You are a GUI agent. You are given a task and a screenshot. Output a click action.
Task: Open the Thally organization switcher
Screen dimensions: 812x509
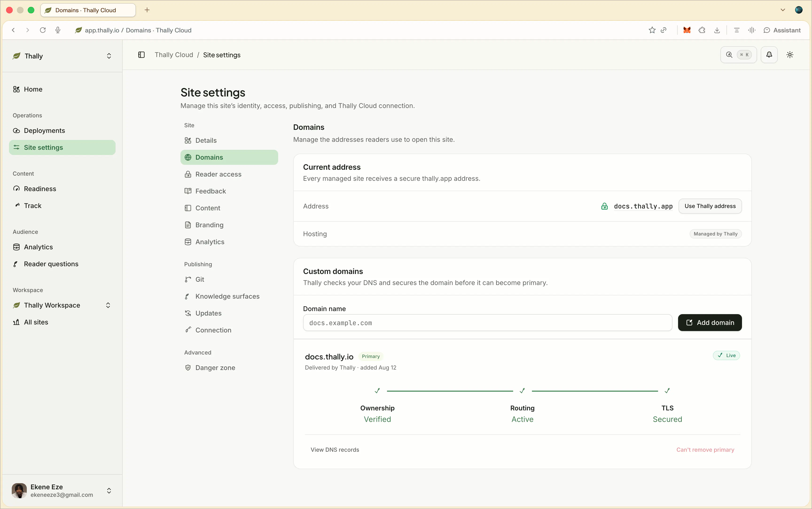[62, 56]
